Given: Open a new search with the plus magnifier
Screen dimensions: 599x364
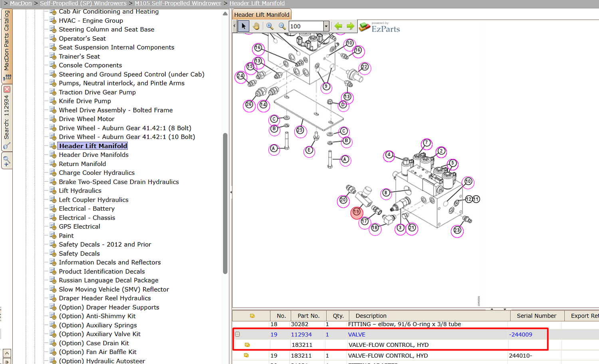Looking at the screenshot, I should (x=6, y=161).
